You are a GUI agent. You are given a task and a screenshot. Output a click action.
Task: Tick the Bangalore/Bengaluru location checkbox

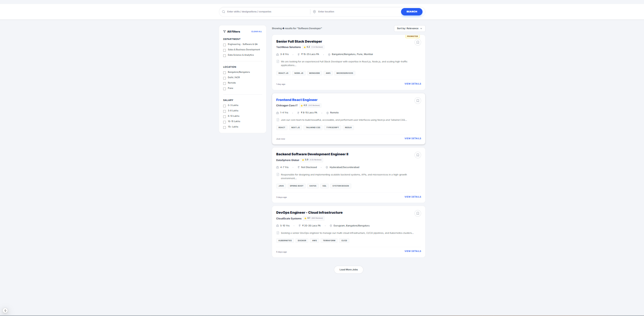coord(225,72)
